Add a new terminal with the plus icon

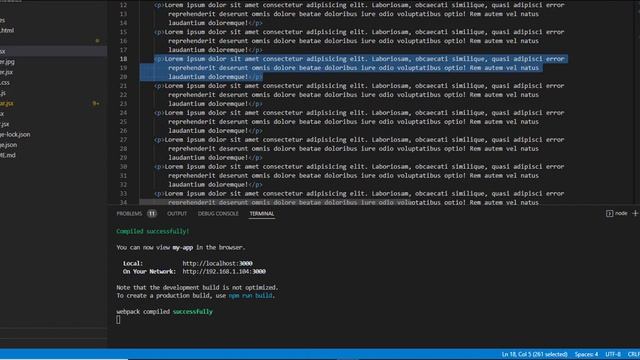point(635,213)
